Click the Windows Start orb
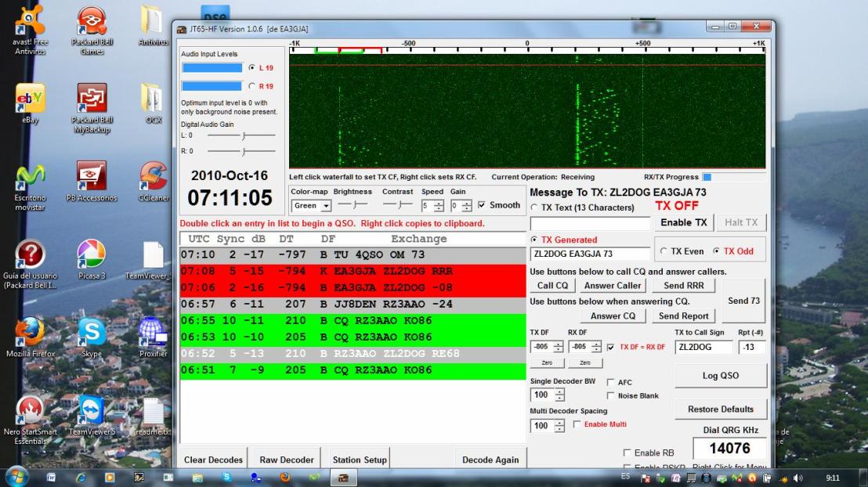The width and height of the screenshot is (868, 487). [x=17, y=477]
